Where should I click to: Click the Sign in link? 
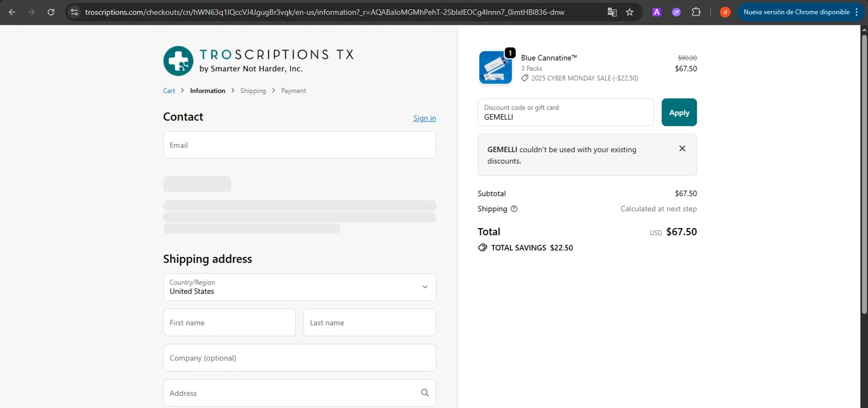[x=425, y=118]
